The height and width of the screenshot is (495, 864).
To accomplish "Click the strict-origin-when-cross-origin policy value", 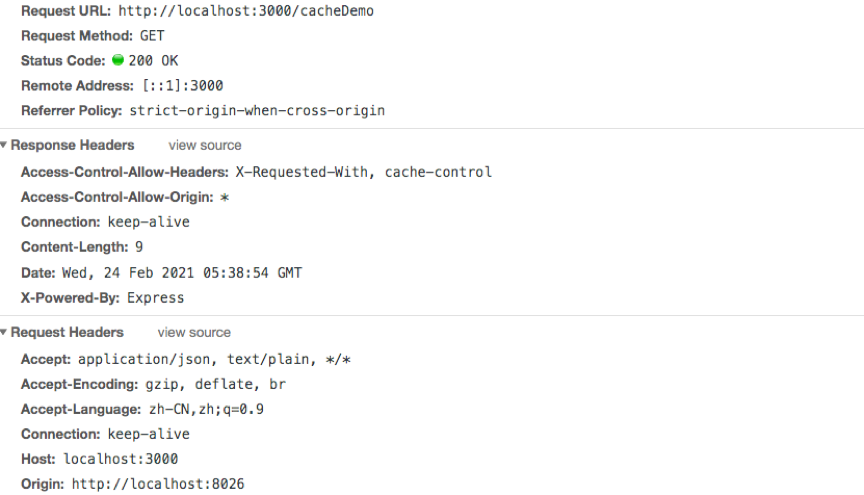I will click(257, 110).
